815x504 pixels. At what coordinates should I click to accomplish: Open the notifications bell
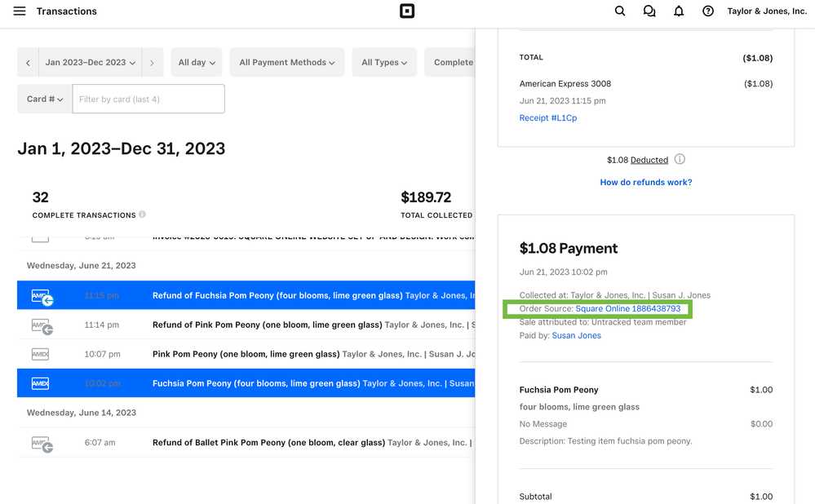pyautogui.click(x=679, y=11)
